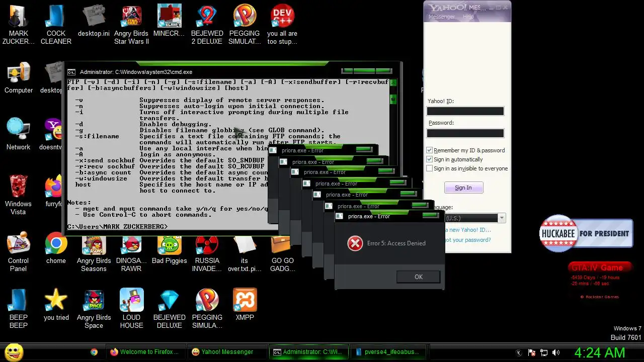Switch to Administrator cmd taskbar item
Screen dimensions: 644x362
tap(308, 352)
